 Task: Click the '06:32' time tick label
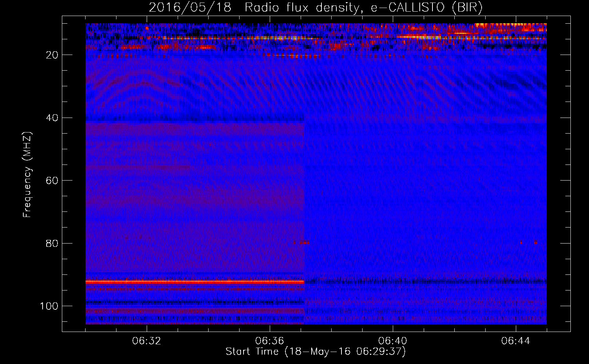pyautogui.click(x=147, y=341)
